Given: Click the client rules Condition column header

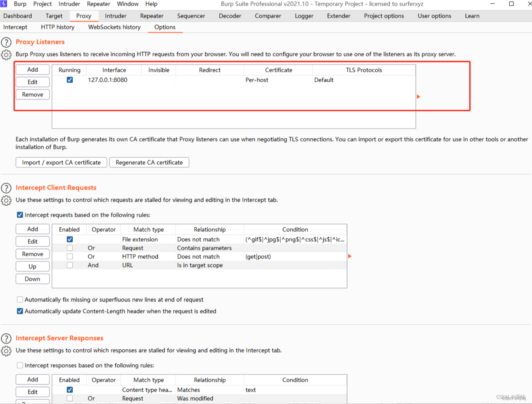Looking at the screenshot, I should [295, 229].
